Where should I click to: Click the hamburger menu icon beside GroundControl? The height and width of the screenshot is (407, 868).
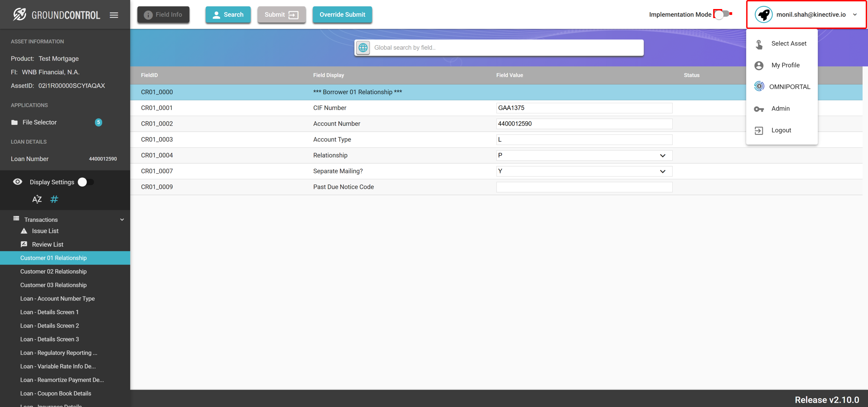click(x=114, y=15)
